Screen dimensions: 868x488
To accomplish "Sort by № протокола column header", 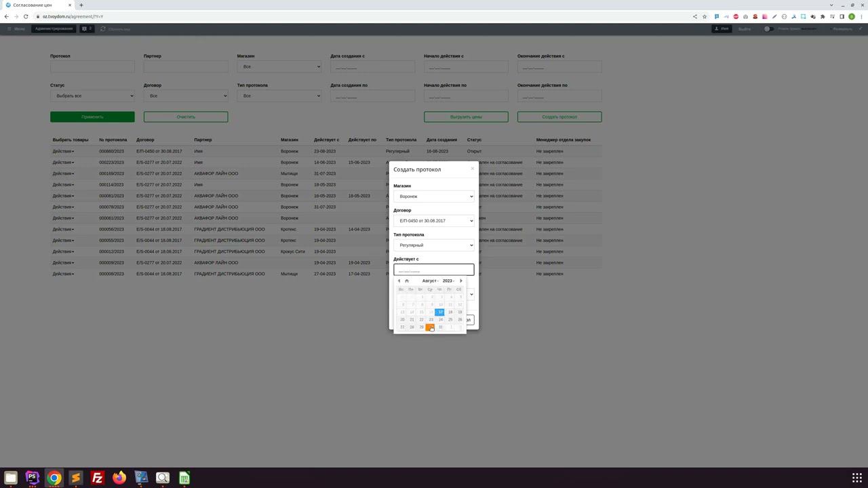I will 113,140.
